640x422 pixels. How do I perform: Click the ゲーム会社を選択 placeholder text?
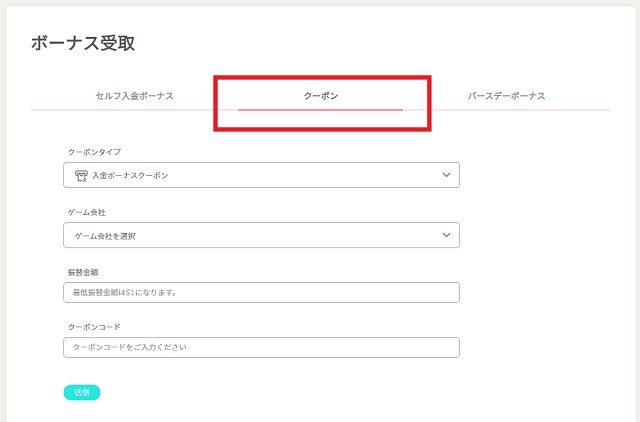[105, 236]
